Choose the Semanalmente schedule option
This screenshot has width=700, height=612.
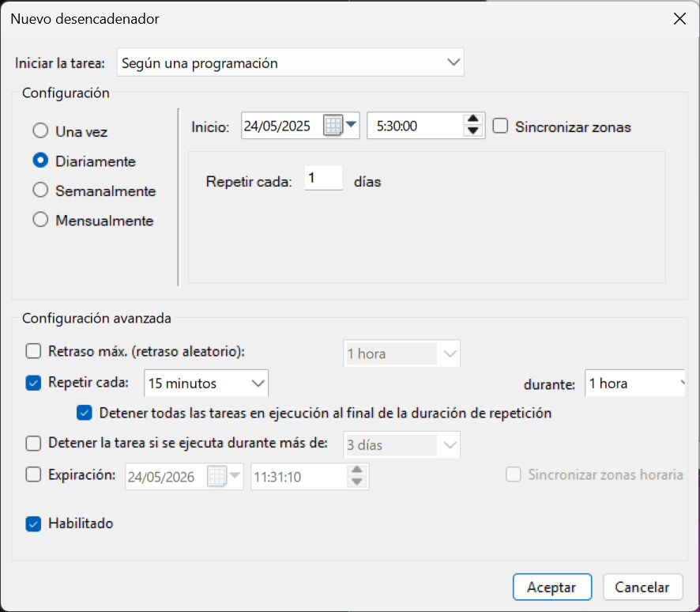pos(40,191)
